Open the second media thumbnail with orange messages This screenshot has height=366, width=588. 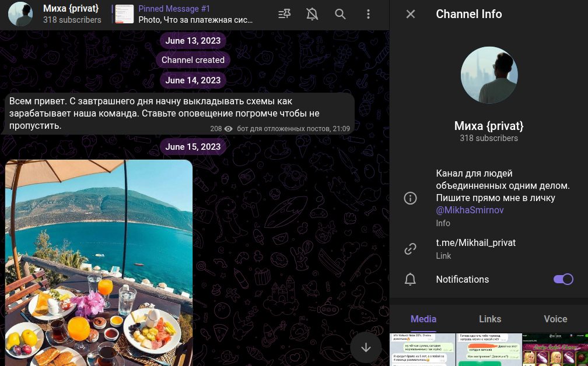click(489, 350)
